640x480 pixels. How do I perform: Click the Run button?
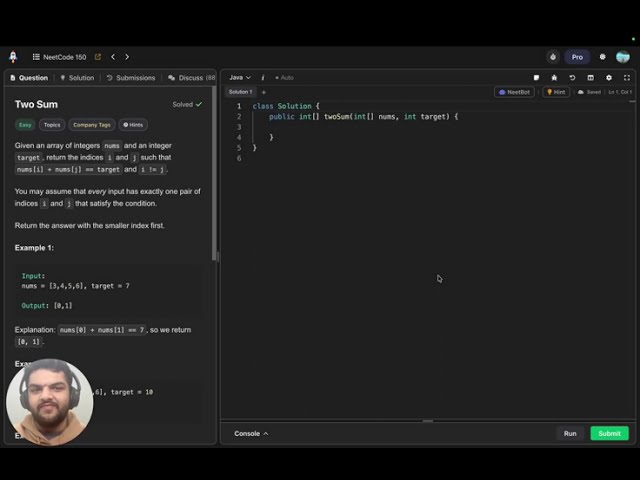569,433
